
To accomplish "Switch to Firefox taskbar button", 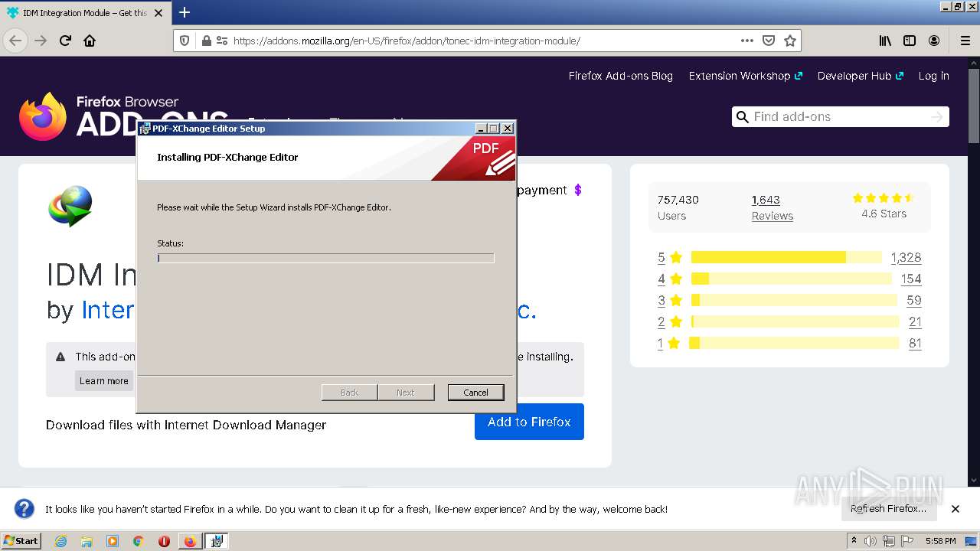I will [x=189, y=541].
